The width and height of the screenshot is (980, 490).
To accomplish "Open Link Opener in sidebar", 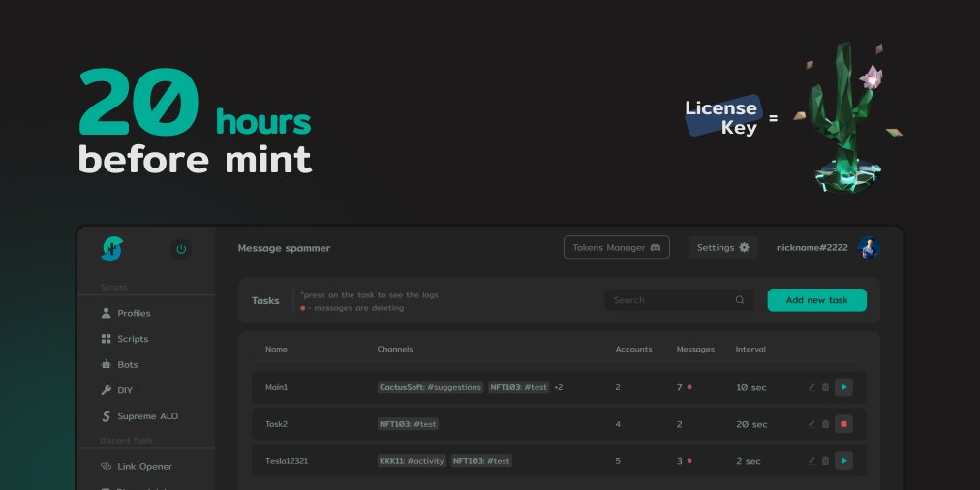I will pos(145,466).
